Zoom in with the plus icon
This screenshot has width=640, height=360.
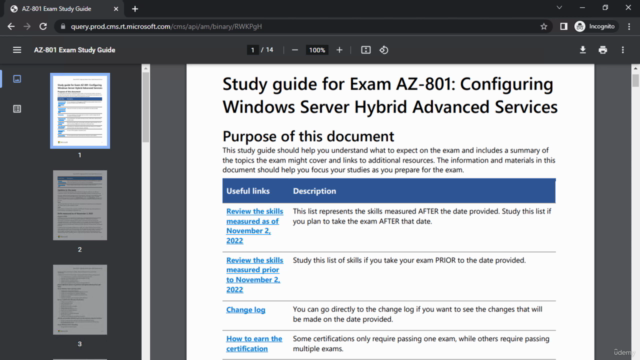[339, 50]
